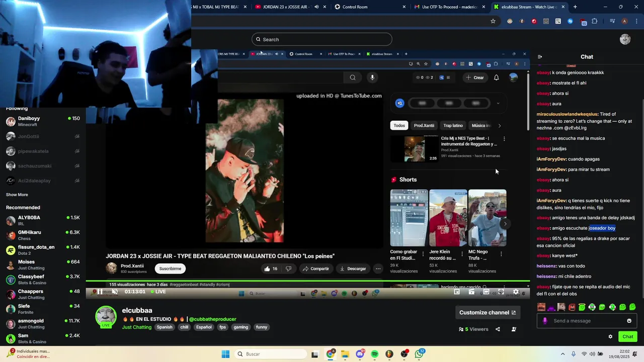Insert the red angry face emote
This screenshot has width=644, height=362.
(572, 307)
